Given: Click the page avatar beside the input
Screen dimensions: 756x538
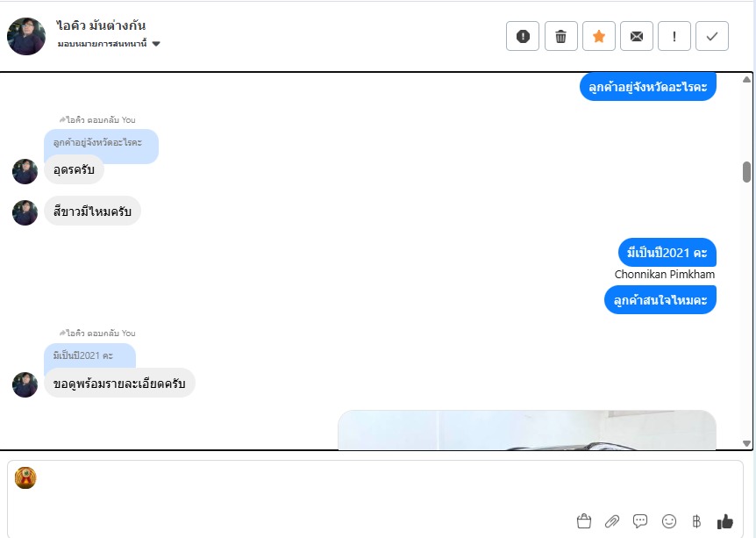Looking at the screenshot, I should (25, 477).
